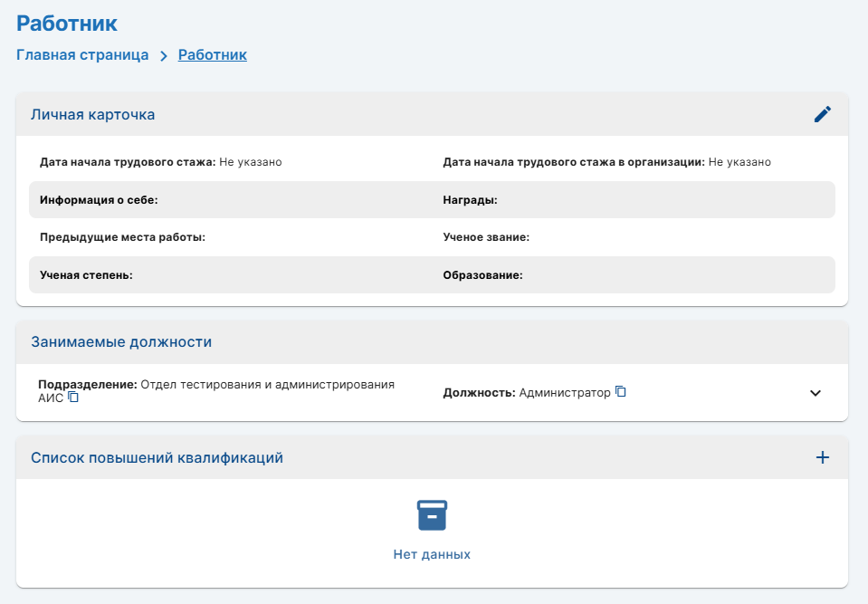Copy the Должность Администратор via copy icon
Image resolution: width=868 pixels, height=604 pixels.
(x=621, y=391)
